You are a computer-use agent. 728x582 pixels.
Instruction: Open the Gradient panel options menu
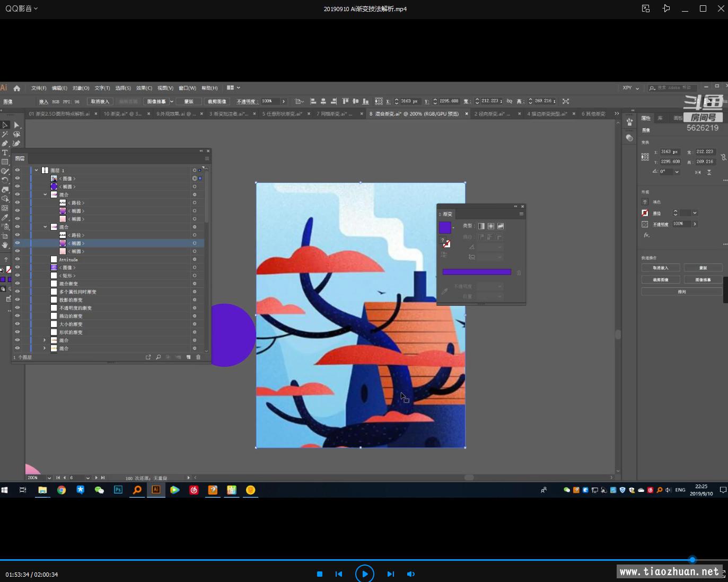click(x=521, y=214)
